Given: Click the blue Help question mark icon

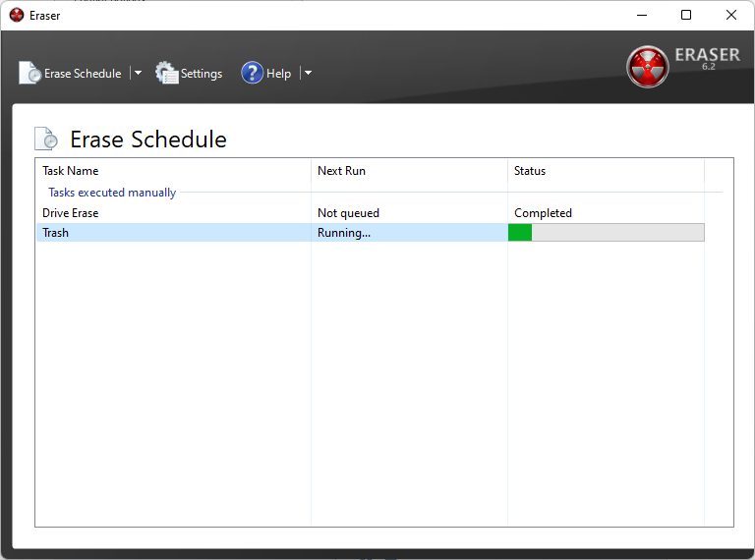Looking at the screenshot, I should 252,73.
